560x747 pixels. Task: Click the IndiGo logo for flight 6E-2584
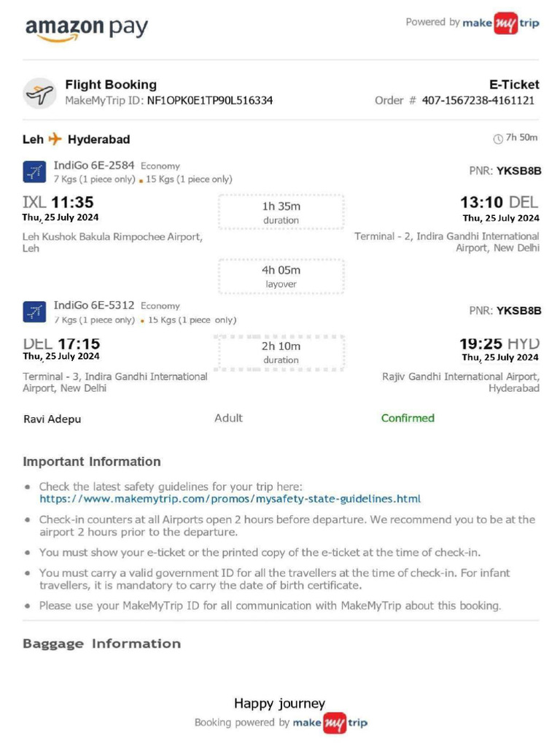coord(34,172)
